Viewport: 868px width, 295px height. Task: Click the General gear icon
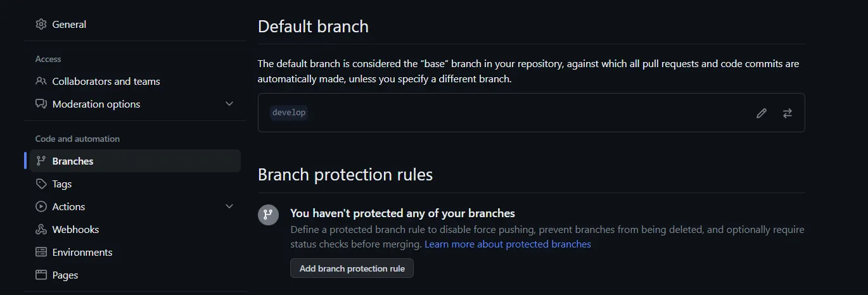pyautogui.click(x=41, y=24)
